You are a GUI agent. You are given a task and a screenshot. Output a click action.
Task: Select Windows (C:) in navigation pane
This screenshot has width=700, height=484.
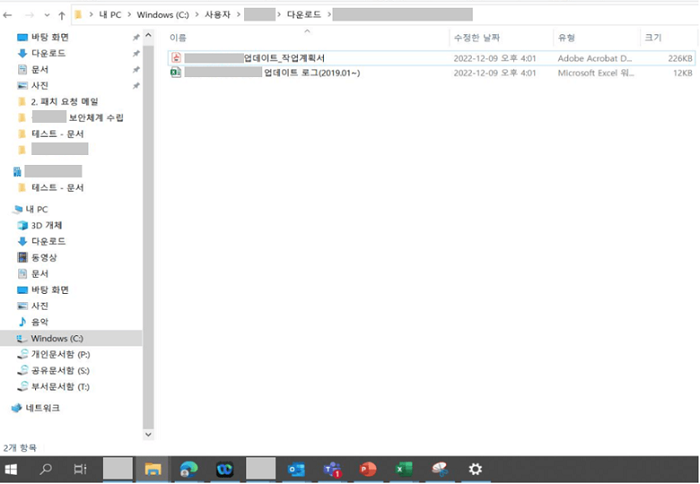(x=57, y=338)
